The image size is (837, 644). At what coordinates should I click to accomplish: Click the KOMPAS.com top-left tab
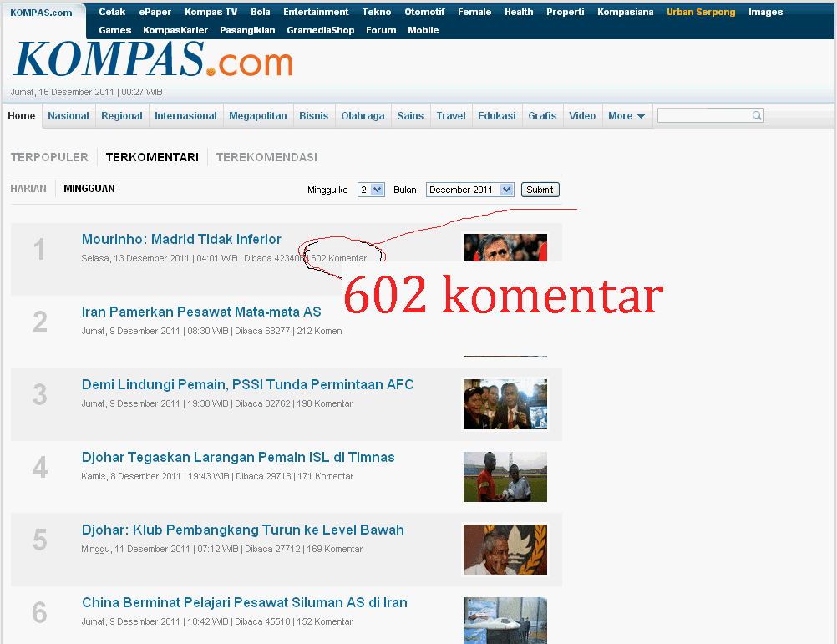point(42,13)
